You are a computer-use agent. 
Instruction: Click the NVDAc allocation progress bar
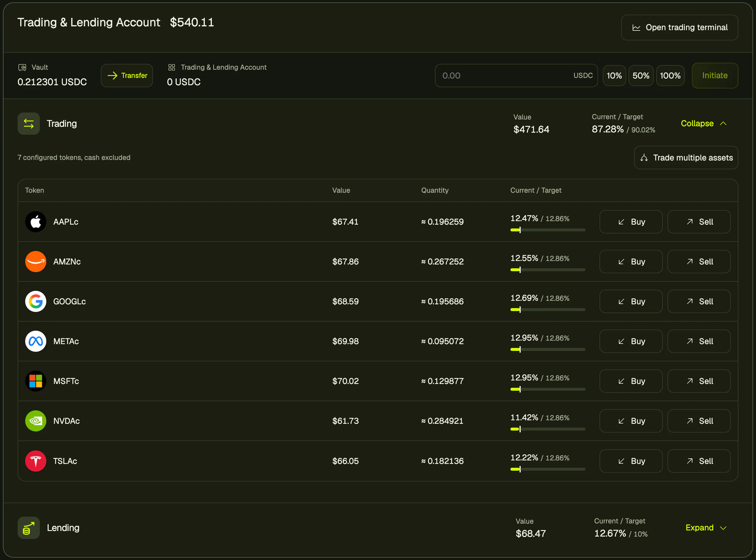548,429
